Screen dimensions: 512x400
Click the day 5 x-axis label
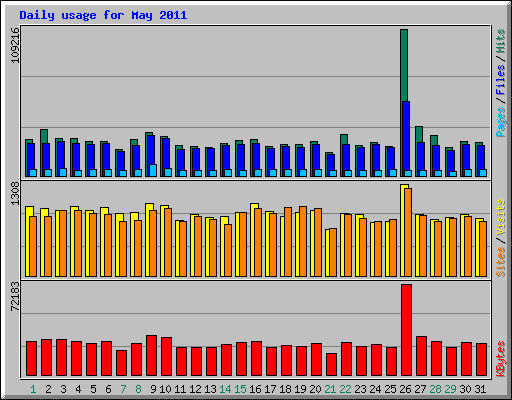coord(93,389)
